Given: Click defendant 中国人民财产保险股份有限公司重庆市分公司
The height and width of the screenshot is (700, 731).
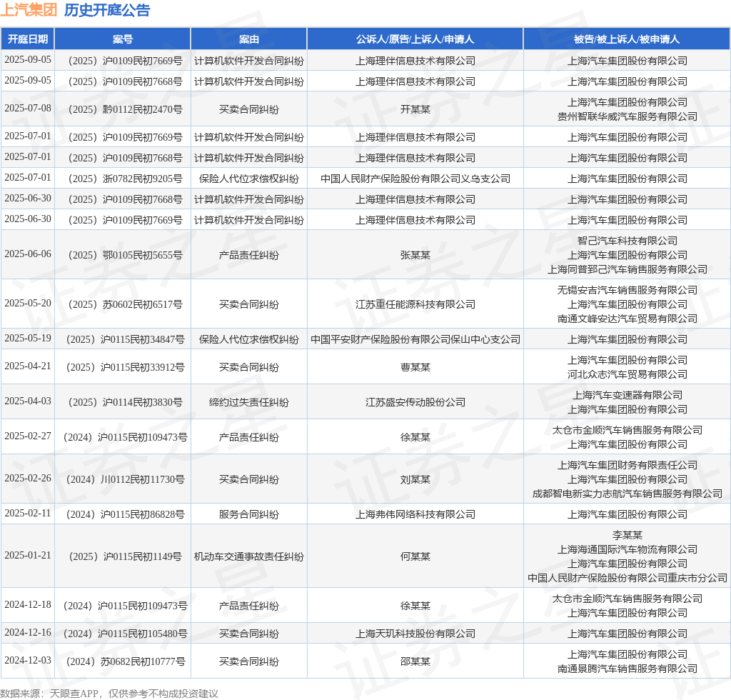Looking at the screenshot, I should pyautogui.click(x=627, y=579).
